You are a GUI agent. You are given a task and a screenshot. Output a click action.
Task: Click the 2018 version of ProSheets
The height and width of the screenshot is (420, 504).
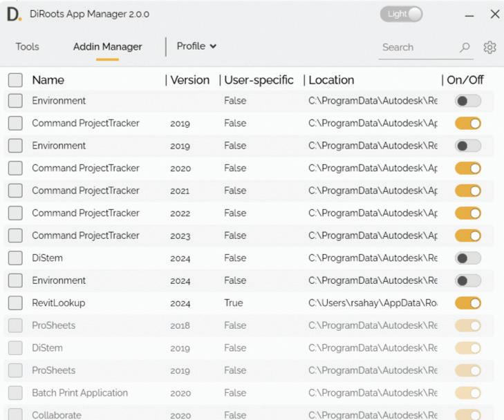tap(180, 326)
